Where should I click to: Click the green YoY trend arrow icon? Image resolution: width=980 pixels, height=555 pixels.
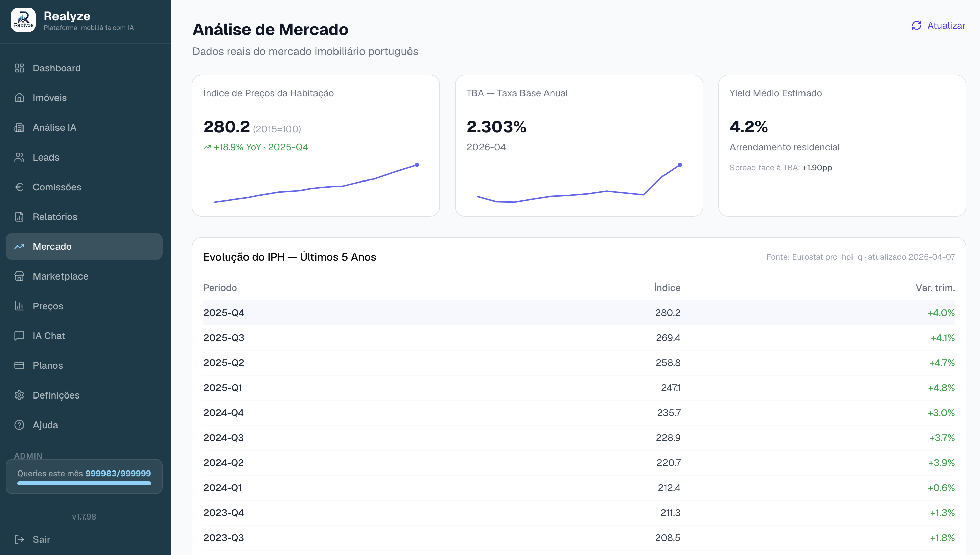coord(207,147)
